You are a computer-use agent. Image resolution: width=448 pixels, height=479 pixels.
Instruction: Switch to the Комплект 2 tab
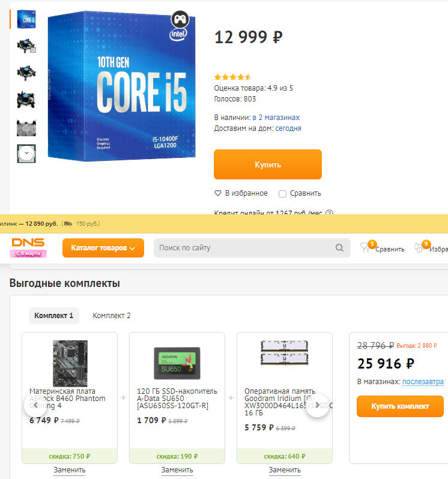112,316
